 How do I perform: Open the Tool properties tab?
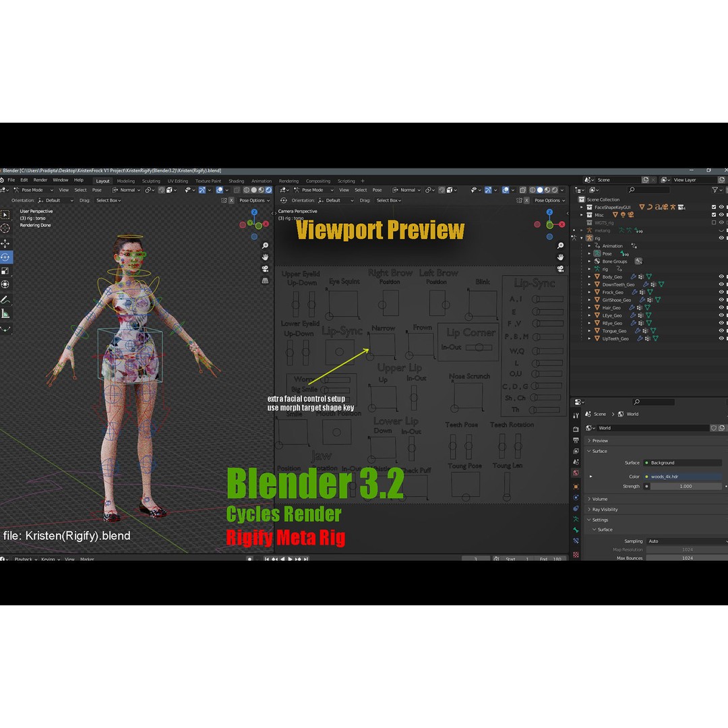(576, 416)
